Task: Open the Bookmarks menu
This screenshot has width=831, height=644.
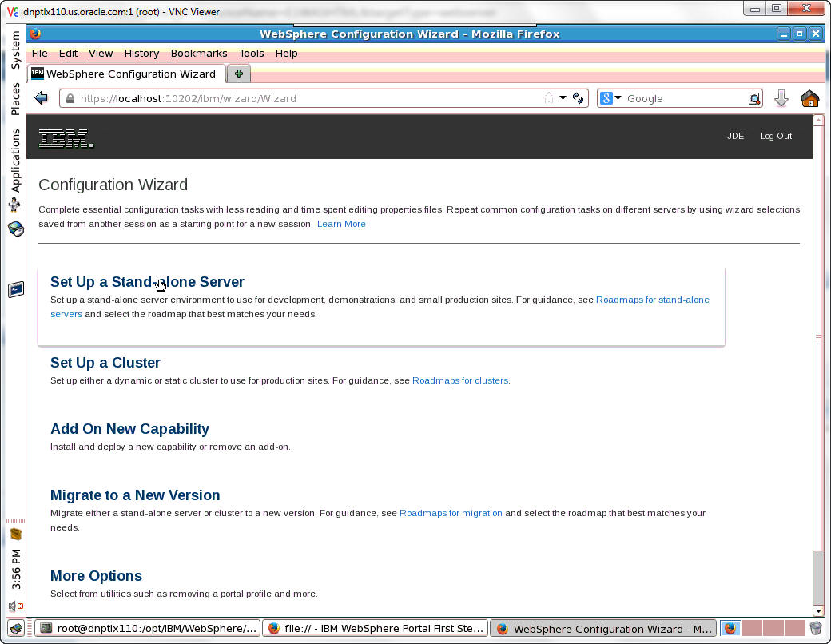Action: [199, 54]
